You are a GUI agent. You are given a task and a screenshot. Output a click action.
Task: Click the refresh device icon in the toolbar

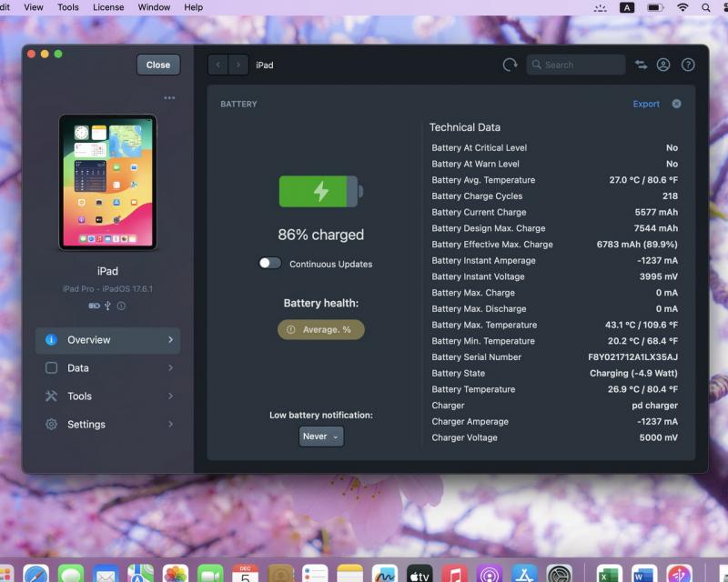pyautogui.click(x=510, y=65)
